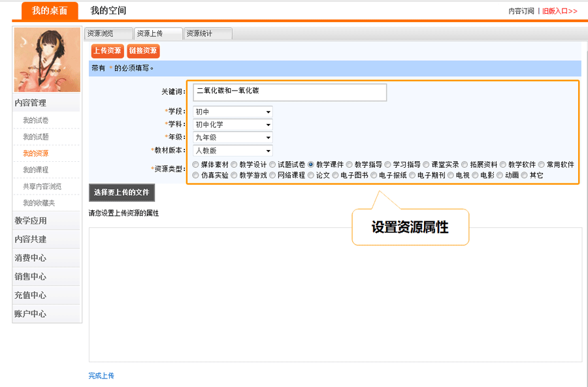Go to 我的空间 top tab
This screenshot has height=387, width=588.
point(108,10)
